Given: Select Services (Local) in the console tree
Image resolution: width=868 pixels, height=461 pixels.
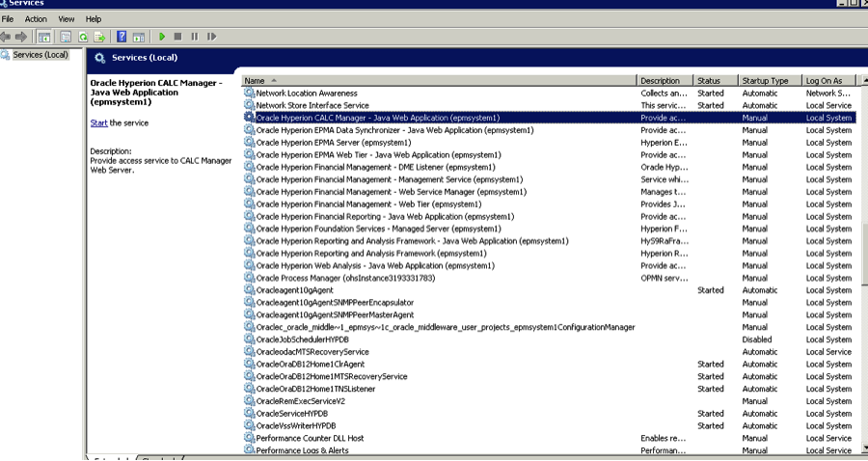Looking at the screenshot, I should (40, 55).
